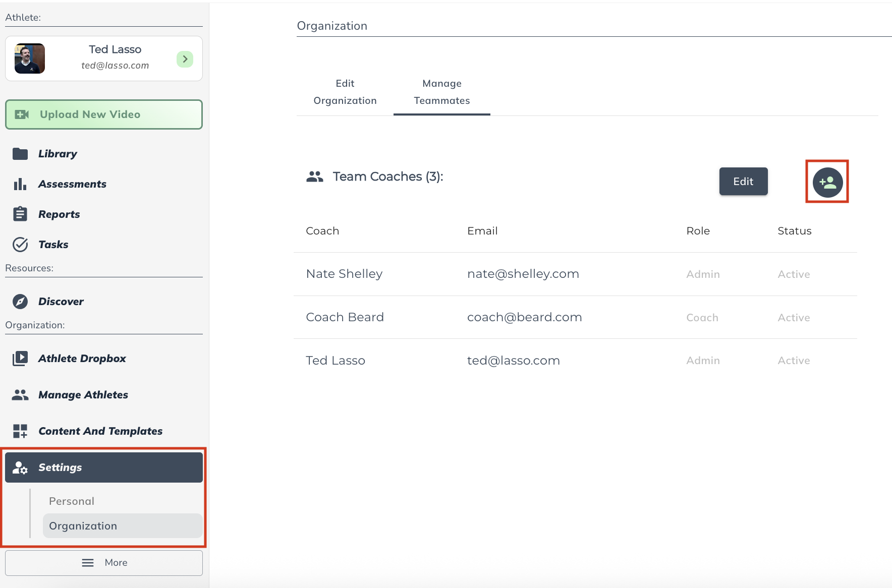The height and width of the screenshot is (588, 892).
Task: Open Content And Templates grid icon
Action: point(20,431)
